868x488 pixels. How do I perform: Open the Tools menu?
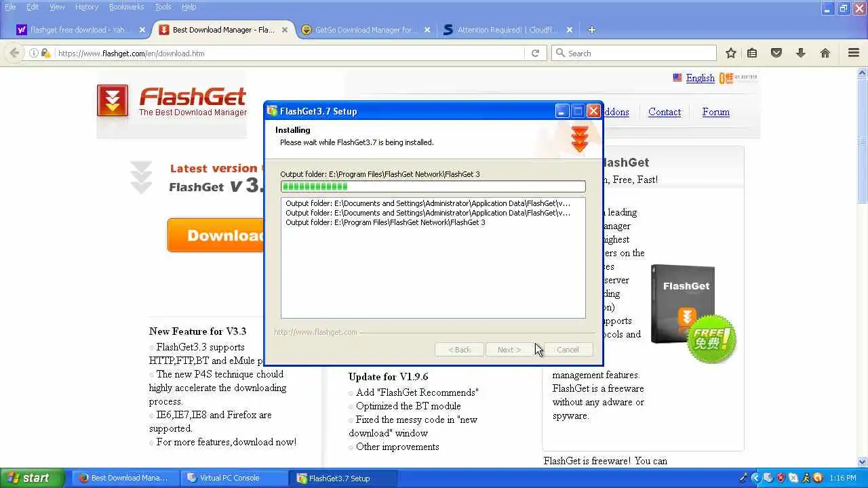163,7
